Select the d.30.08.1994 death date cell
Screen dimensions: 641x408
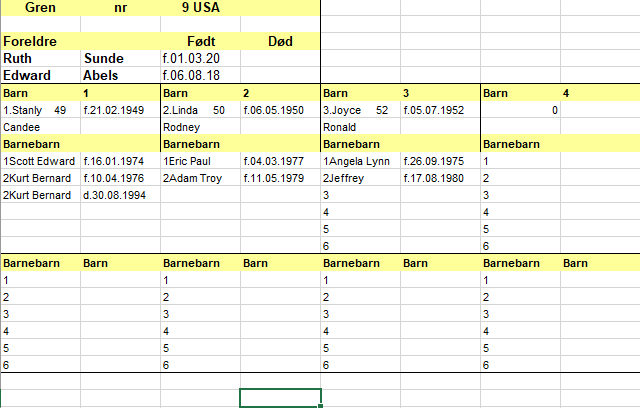coord(120,195)
